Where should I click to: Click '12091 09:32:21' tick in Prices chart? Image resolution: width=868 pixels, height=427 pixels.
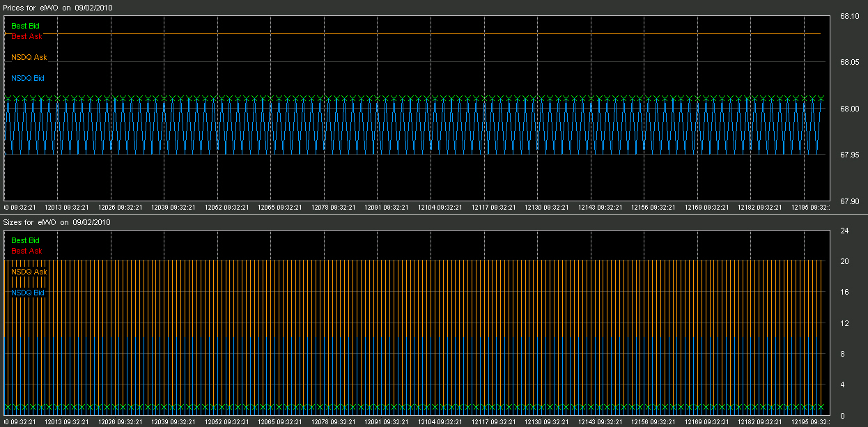click(x=387, y=207)
